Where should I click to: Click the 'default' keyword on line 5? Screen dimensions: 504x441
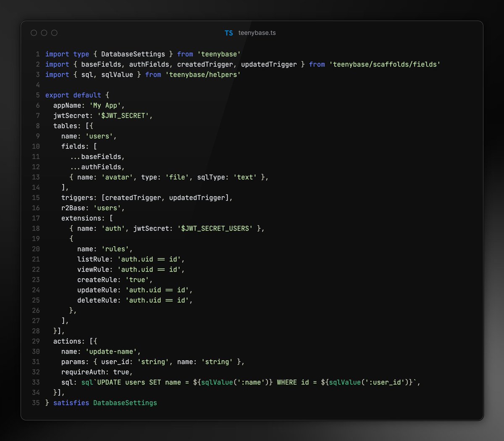87,95
